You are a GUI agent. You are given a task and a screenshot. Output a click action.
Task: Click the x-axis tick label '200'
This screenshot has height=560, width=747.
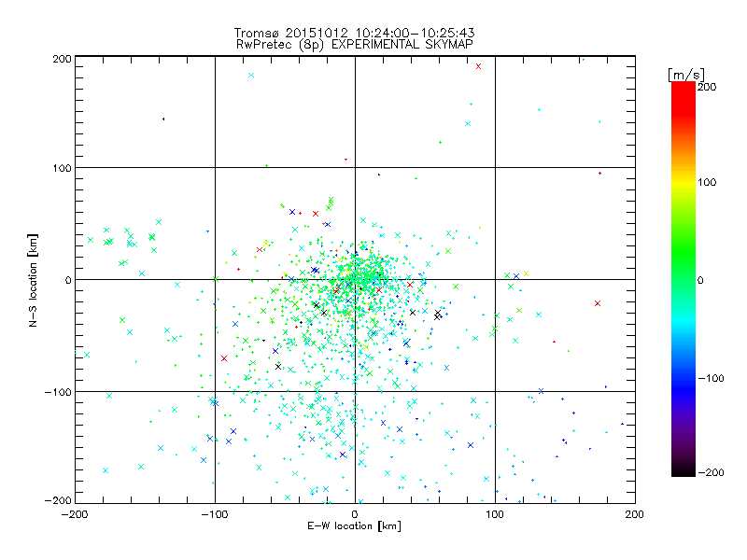coord(635,514)
